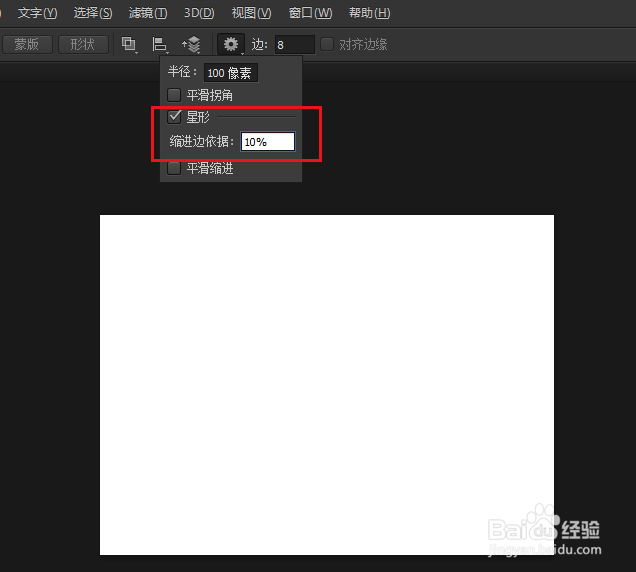Toggle the gear polygon options icon
This screenshot has width=636, height=572.
231,44
